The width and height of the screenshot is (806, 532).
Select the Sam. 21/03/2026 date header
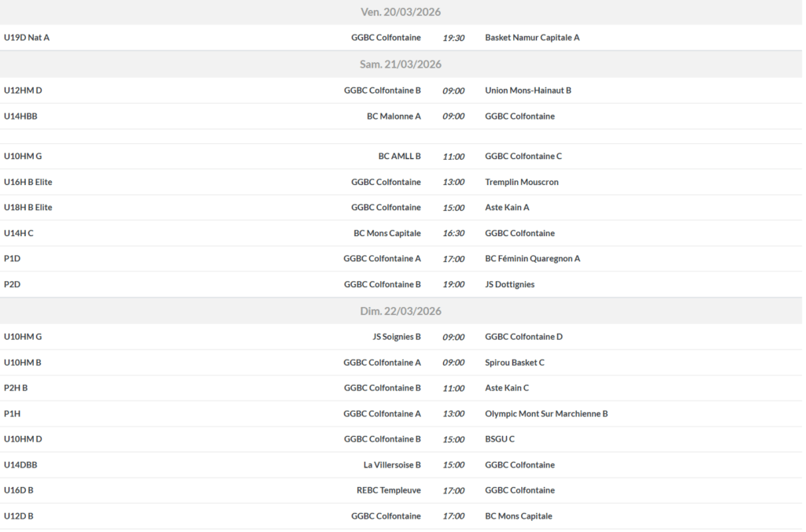[x=401, y=65]
